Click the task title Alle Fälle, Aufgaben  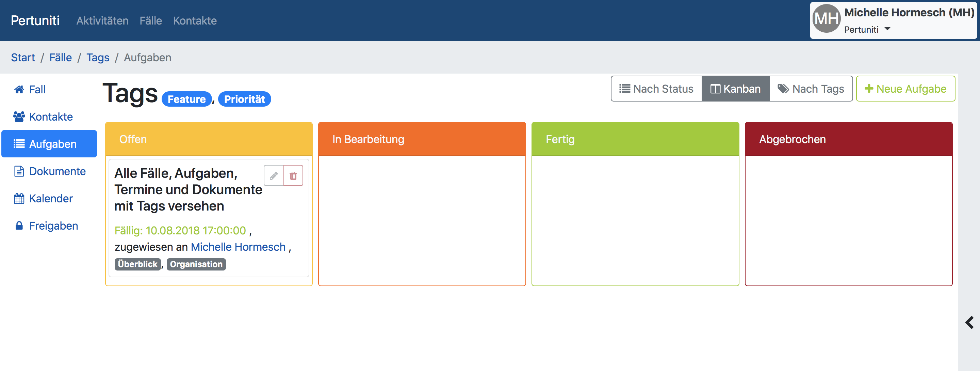tap(188, 190)
